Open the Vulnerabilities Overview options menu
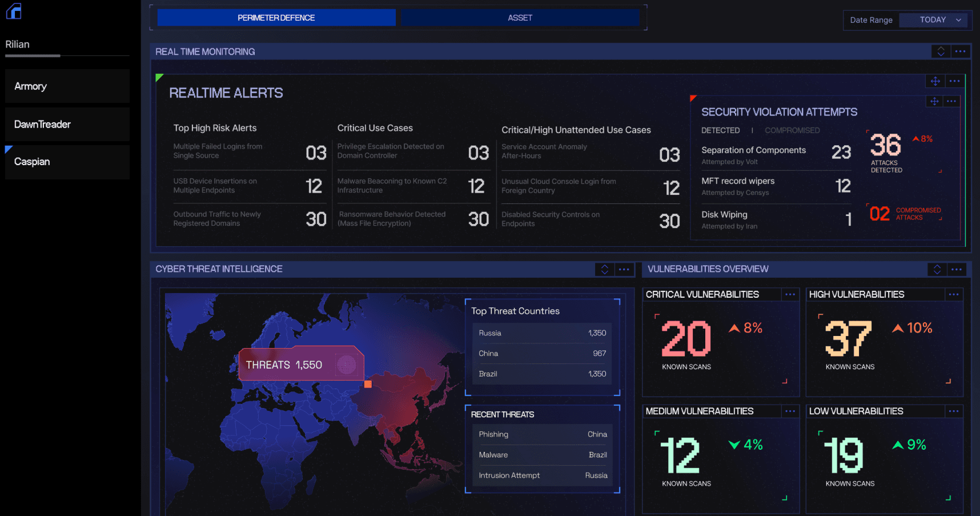The width and height of the screenshot is (980, 516). (x=957, y=269)
